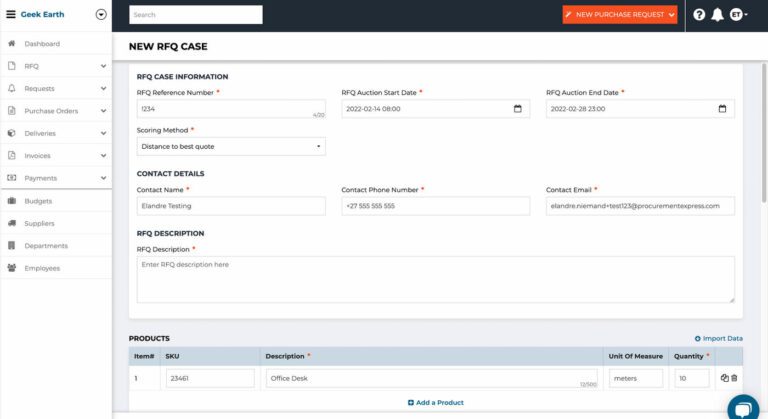Click the Contact Name field

231,206
